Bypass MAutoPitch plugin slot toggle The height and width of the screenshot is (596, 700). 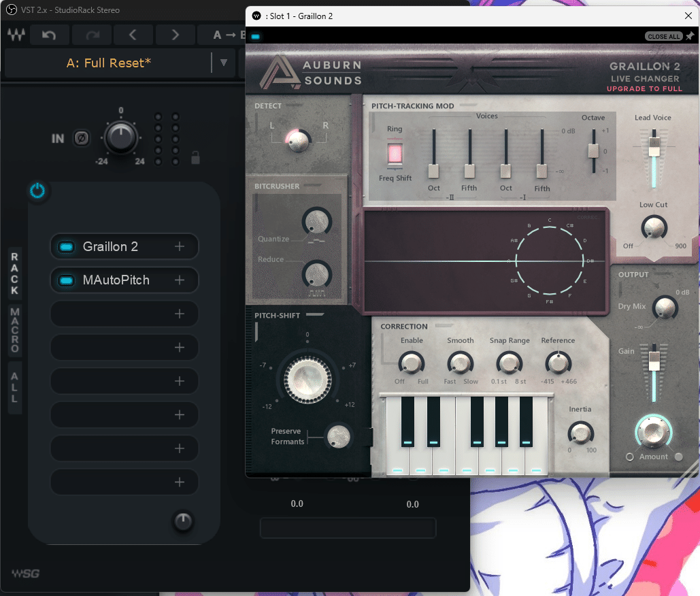[67, 280]
